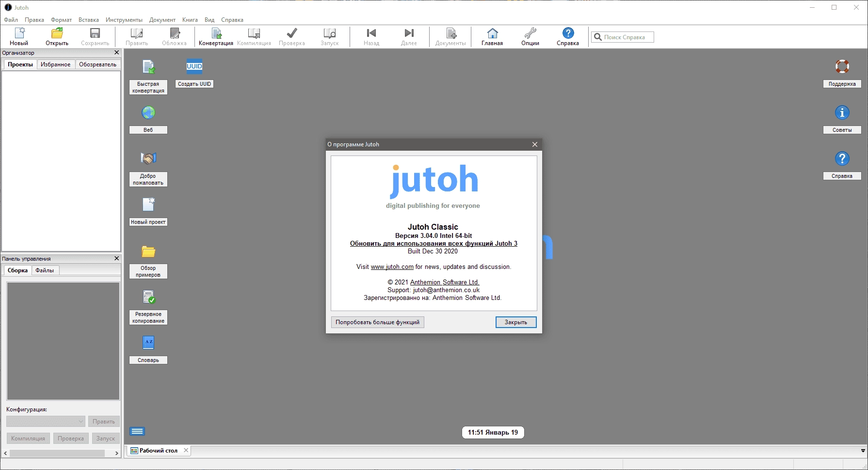Open the Формат menu

(x=61, y=20)
